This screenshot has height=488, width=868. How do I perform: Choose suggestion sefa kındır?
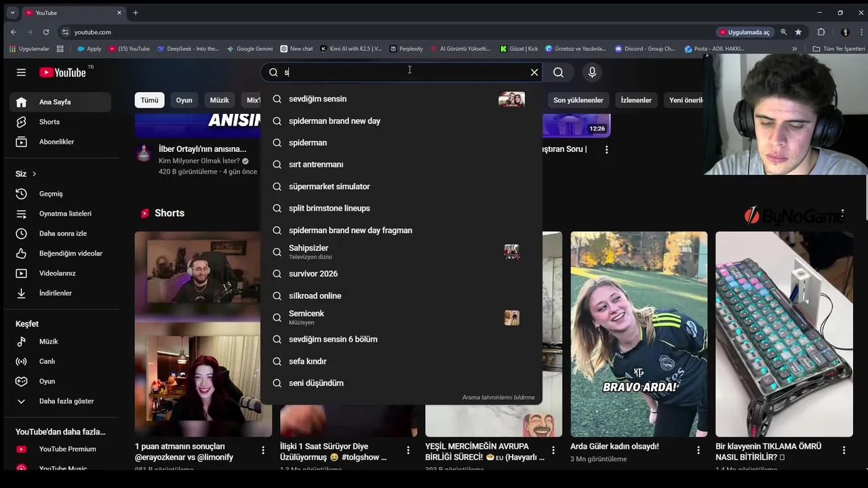pos(401,361)
